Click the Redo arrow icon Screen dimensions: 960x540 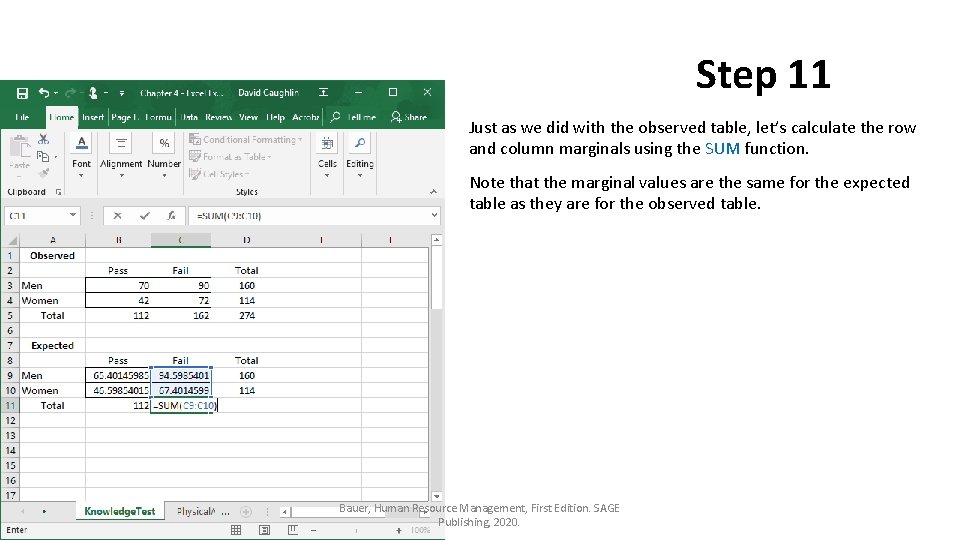(70, 92)
